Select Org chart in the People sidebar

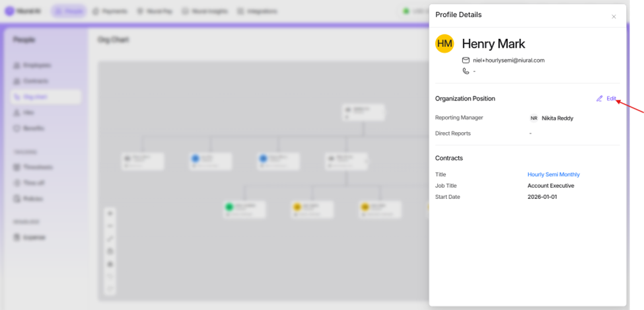tap(46, 97)
